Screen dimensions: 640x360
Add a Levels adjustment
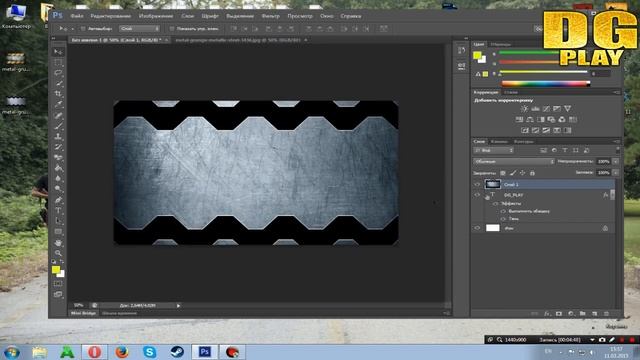(535, 109)
